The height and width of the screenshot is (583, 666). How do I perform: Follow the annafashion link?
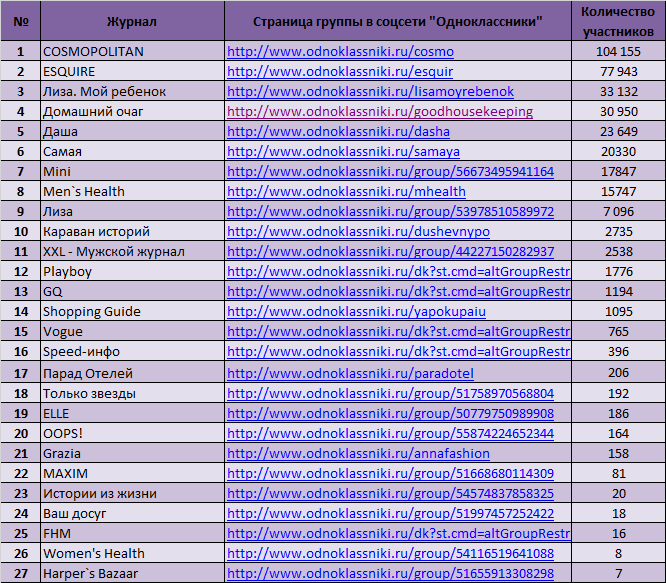click(358, 453)
